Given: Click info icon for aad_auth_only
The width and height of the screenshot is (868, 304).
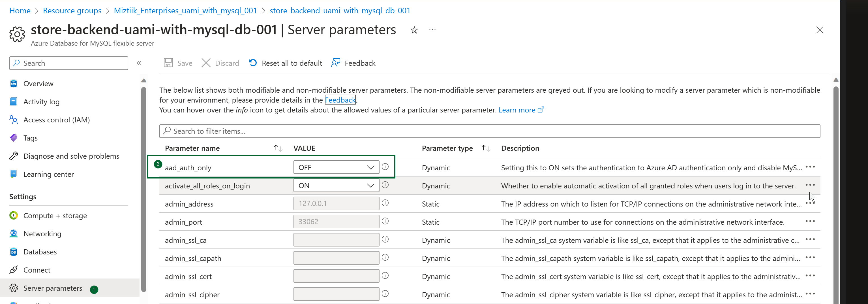Looking at the screenshot, I should (x=385, y=167).
